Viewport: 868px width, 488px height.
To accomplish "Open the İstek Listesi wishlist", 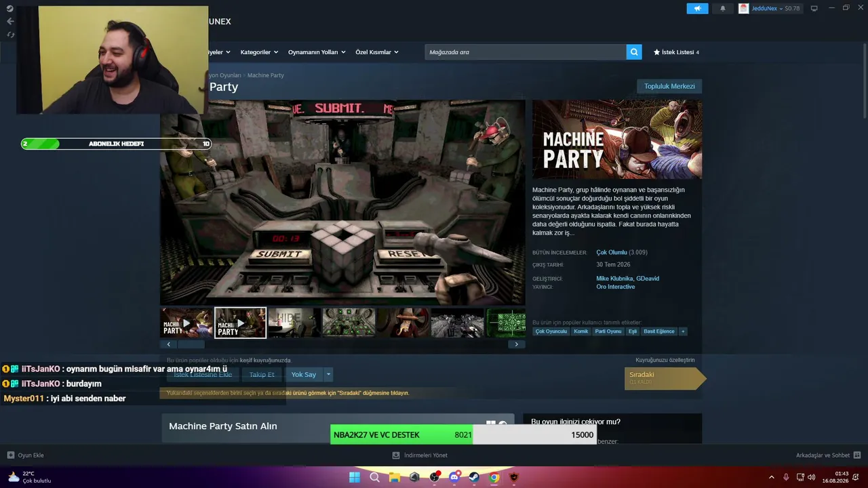I will 678,52.
